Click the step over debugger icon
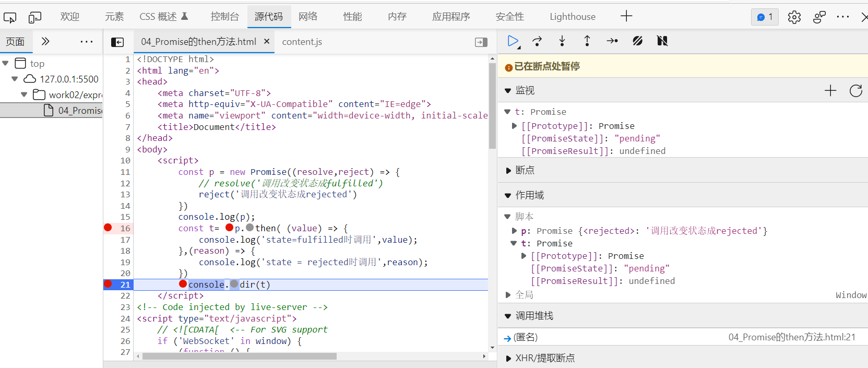The height and width of the screenshot is (368, 868). pyautogui.click(x=537, y=41)
